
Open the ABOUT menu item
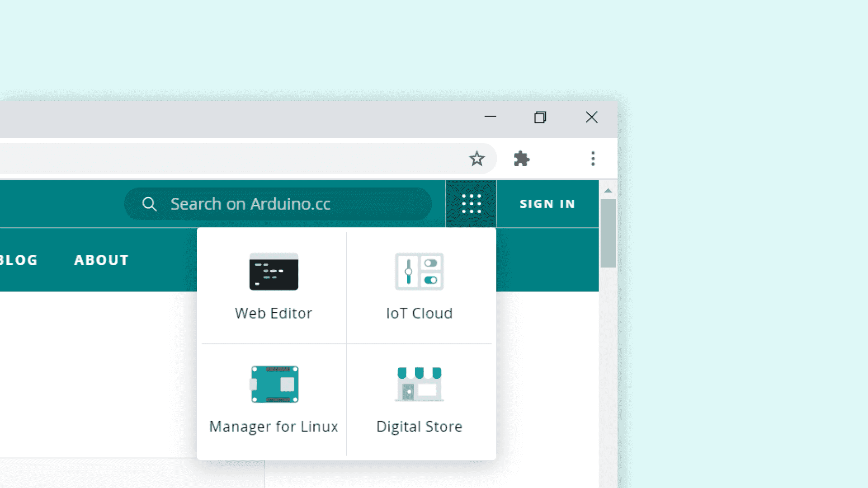click(x=101, y=260)
